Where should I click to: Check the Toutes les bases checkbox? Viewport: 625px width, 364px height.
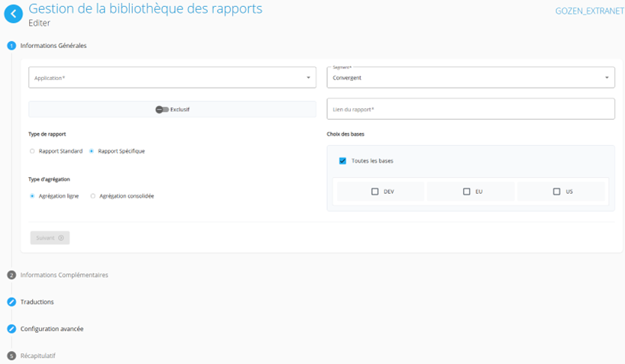(342, 161)
